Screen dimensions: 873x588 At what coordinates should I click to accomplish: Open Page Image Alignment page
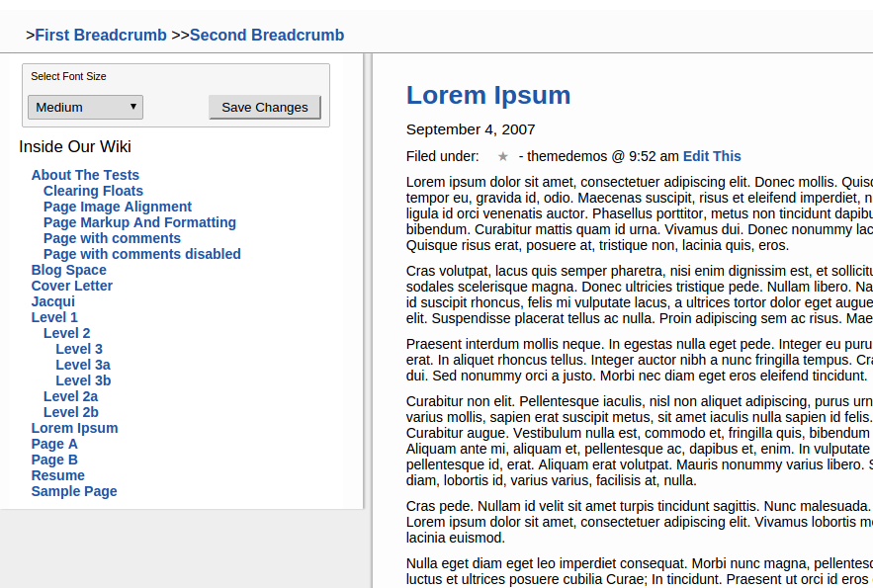118,207
